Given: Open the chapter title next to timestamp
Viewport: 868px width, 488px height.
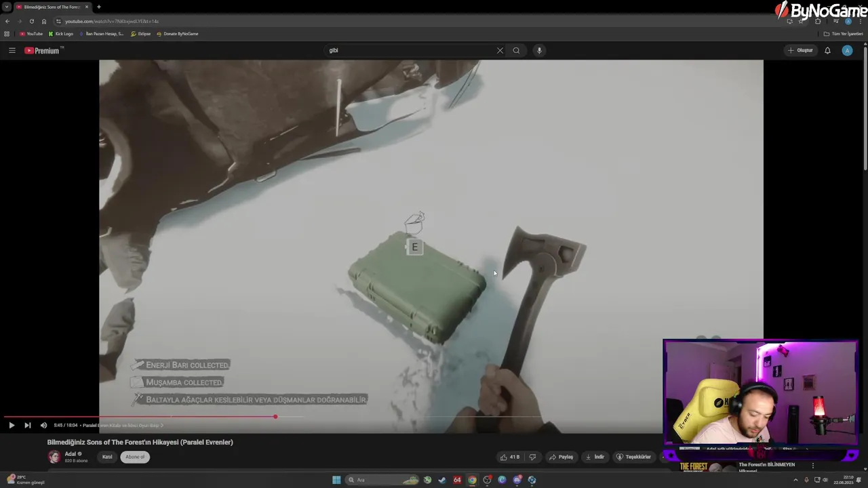Looking at the screenshot, I should 123,426.
